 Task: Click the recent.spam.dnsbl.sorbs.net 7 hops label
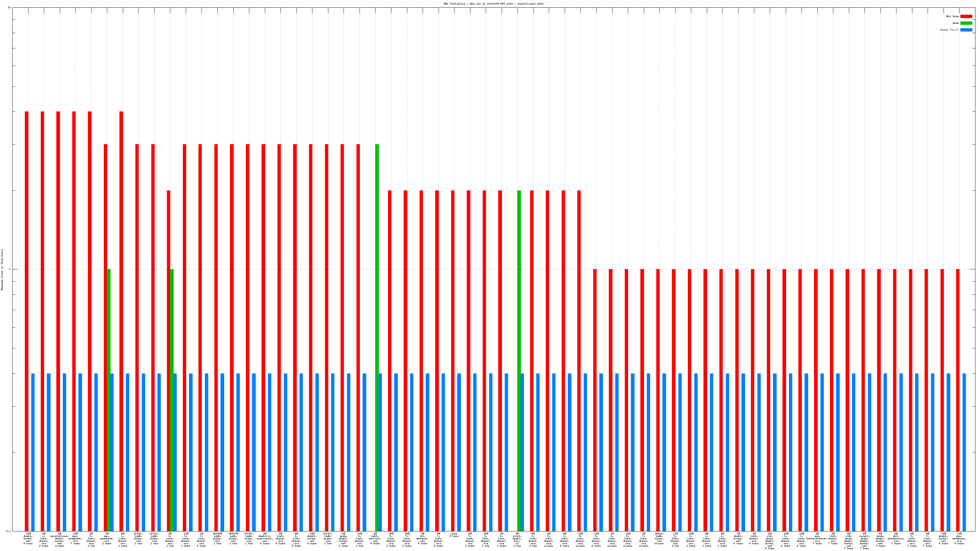tap(864, 541)
